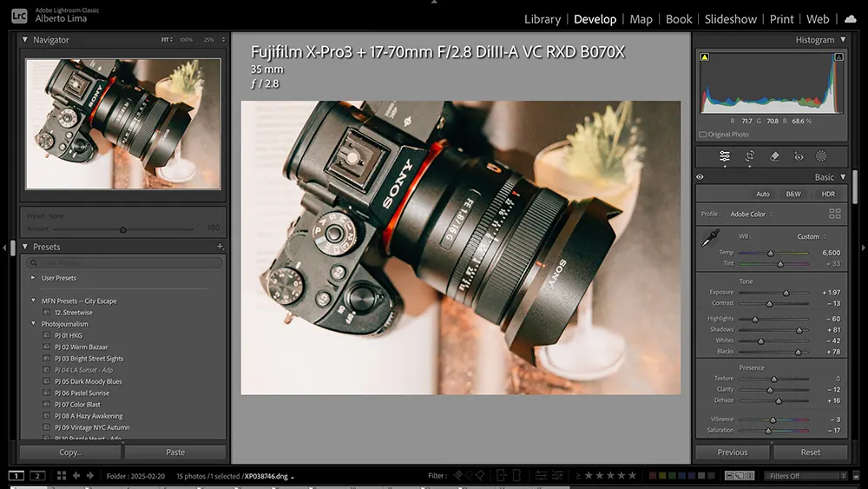The height and width of the screenshot is (489, 868).
Task: Click the Copy... button
Action: (70, 453)
